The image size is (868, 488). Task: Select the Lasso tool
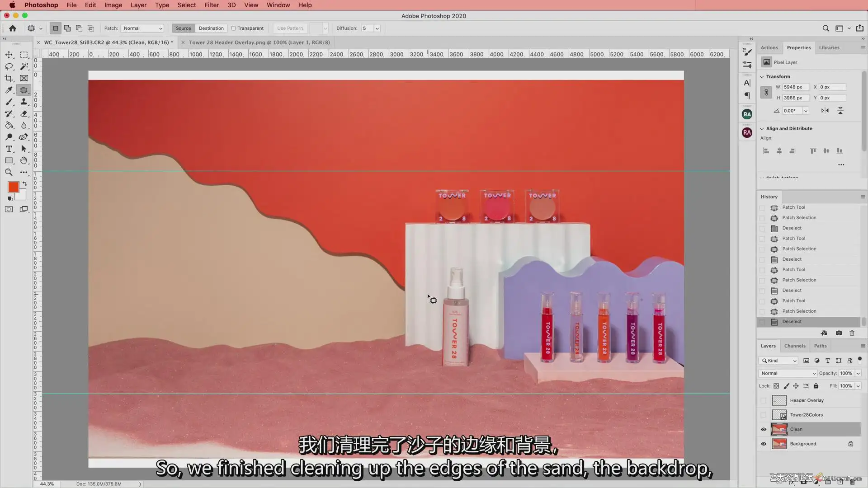[x=9, y=66]
